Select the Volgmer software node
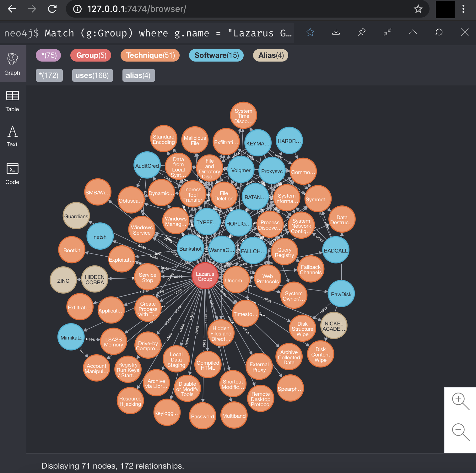 pos(241,170)
